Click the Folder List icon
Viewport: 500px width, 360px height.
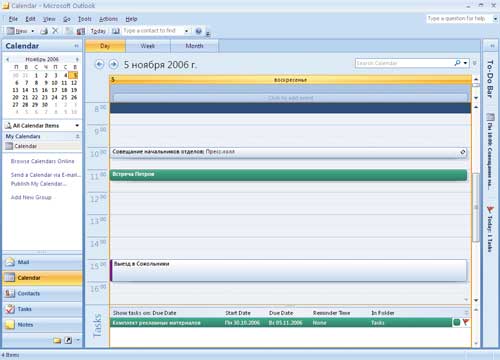point(57,340)
